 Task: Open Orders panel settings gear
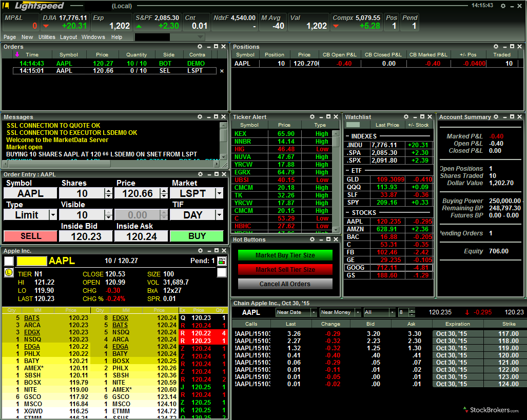pos(200,46)
